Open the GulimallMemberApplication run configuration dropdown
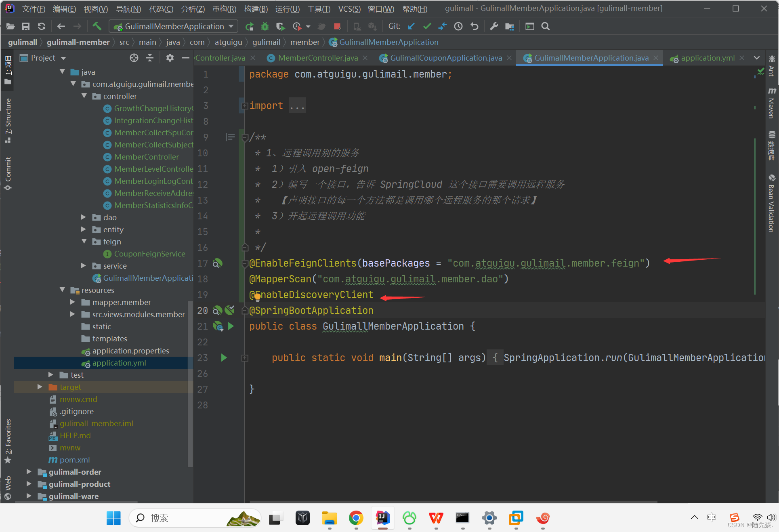This screenshot has width=779, height=532. pos(174,26)
